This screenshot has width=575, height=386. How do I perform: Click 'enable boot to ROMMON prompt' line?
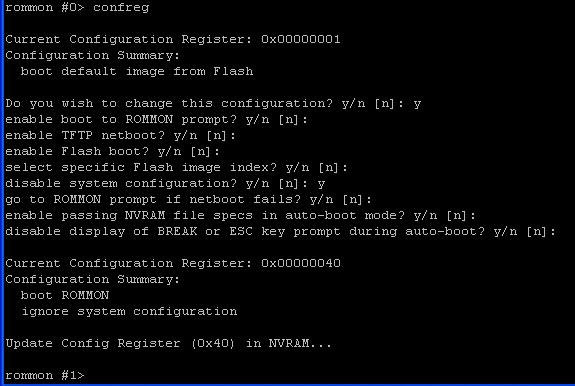157,120
